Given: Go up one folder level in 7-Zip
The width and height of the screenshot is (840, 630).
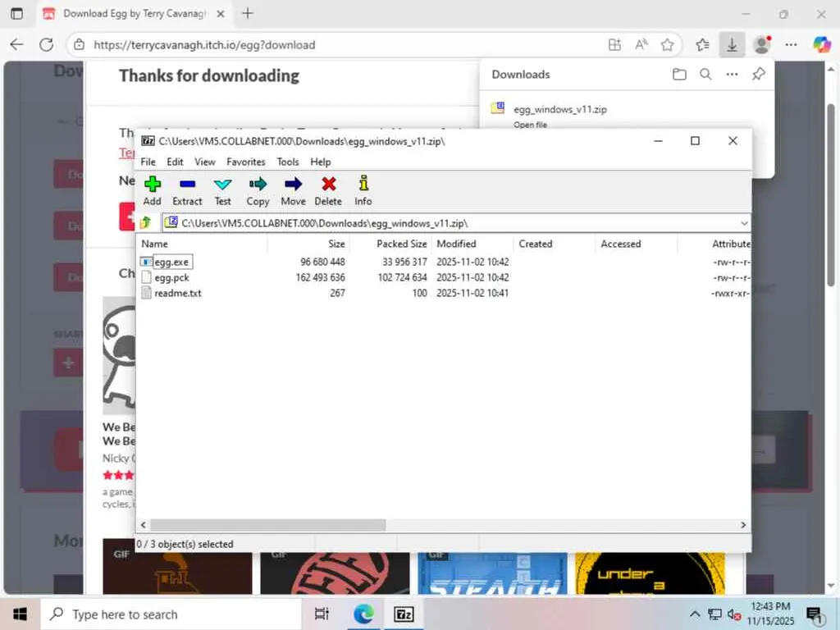Looking at the screenshot, I should pyautogui.click(x=146, y=223).
